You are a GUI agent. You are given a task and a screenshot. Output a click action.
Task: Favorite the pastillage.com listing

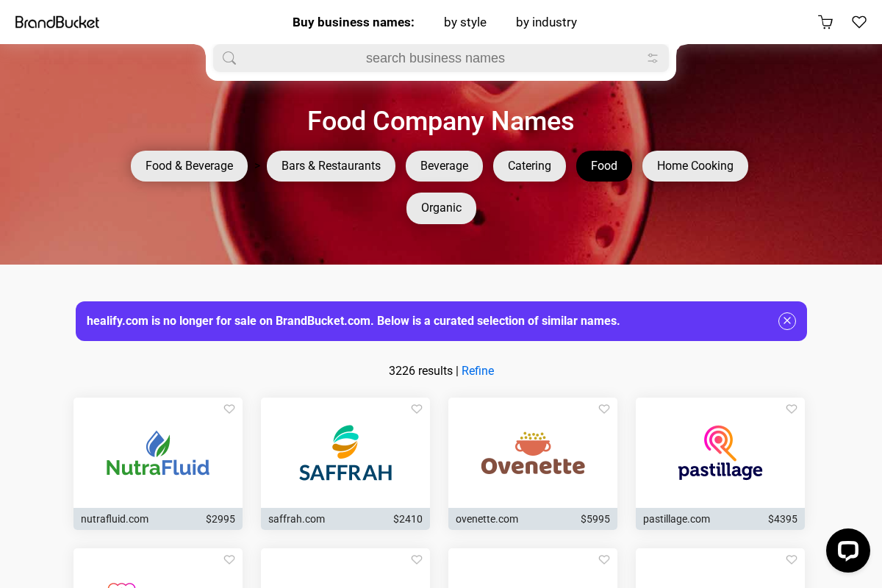792,409
